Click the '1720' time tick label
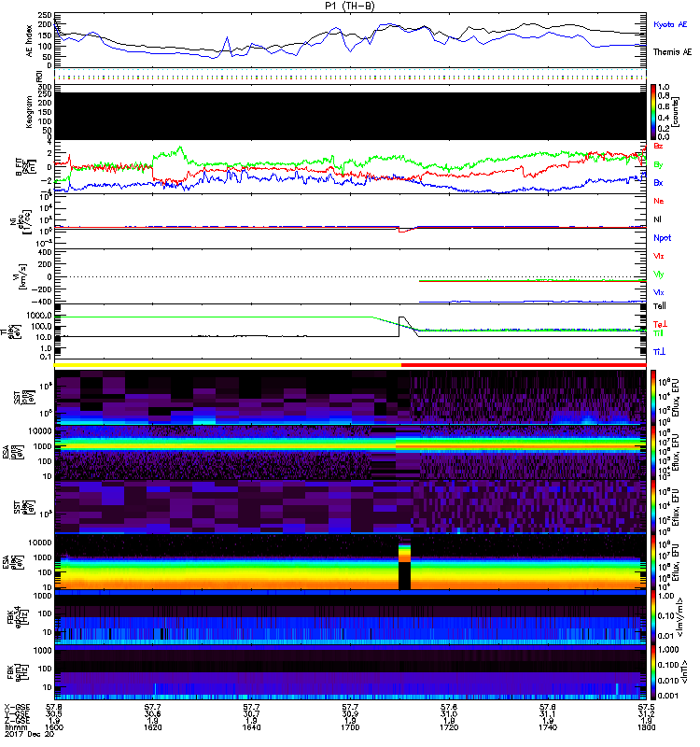This screenshot has height=747, width=700. (x=449, y=727)
